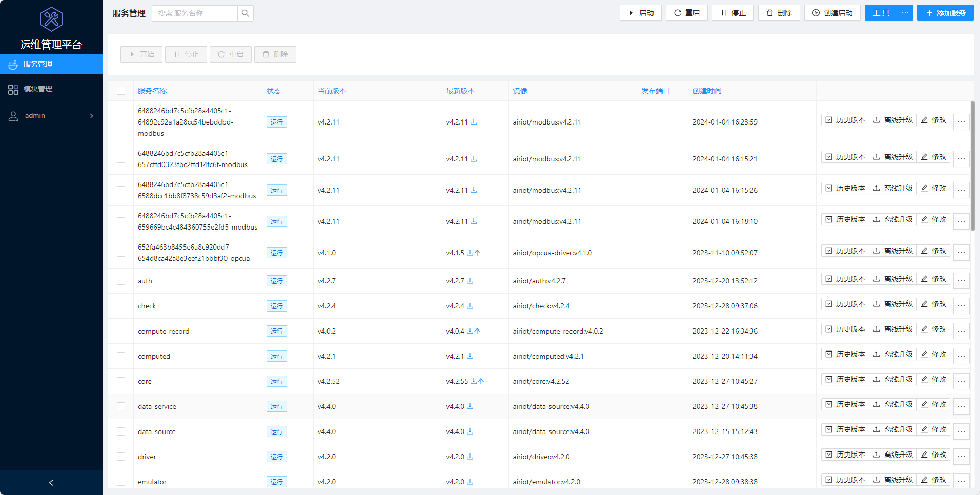Image resolution: width=980 pixels, height=495 pixels.
Task: Select the driver service checkbox
Action: [x=121, y=457]
